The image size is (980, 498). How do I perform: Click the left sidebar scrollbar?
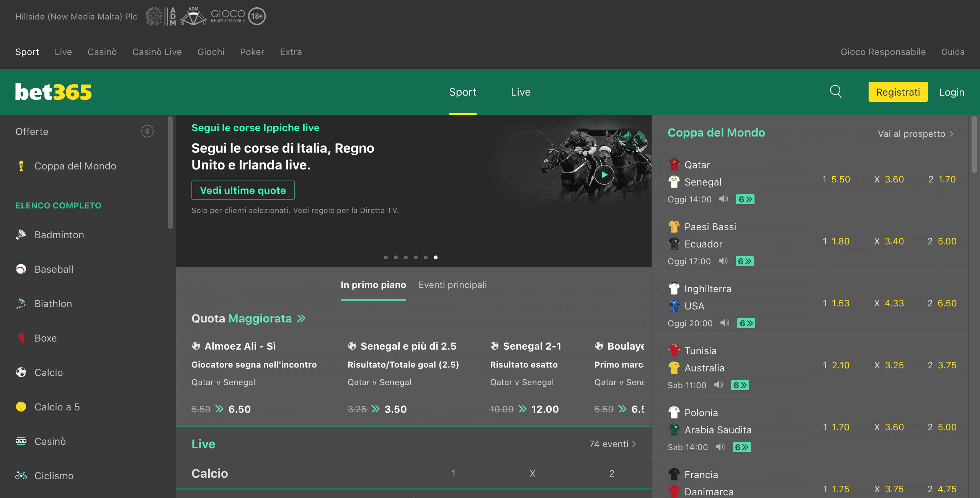tap(170, 172)
